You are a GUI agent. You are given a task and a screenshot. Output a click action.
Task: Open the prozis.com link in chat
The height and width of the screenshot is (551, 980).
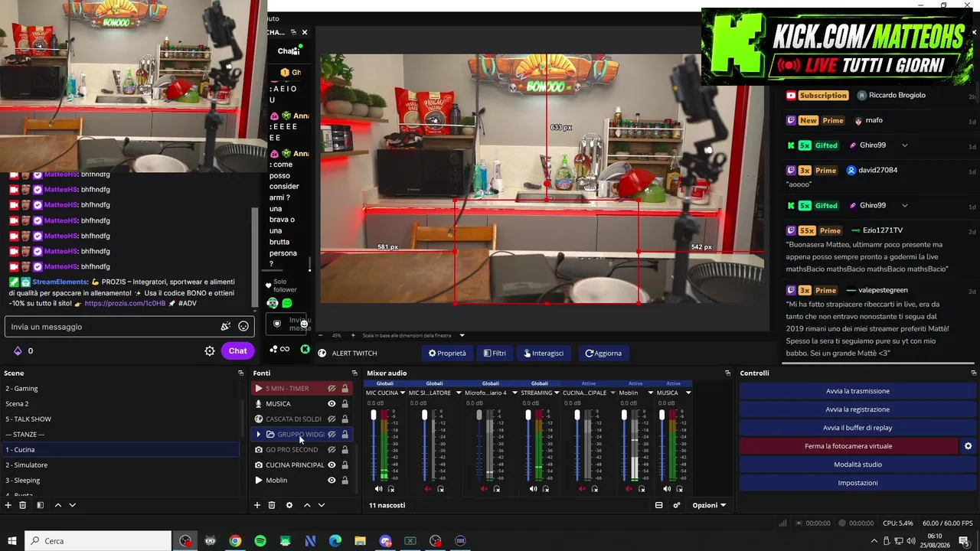125,303
